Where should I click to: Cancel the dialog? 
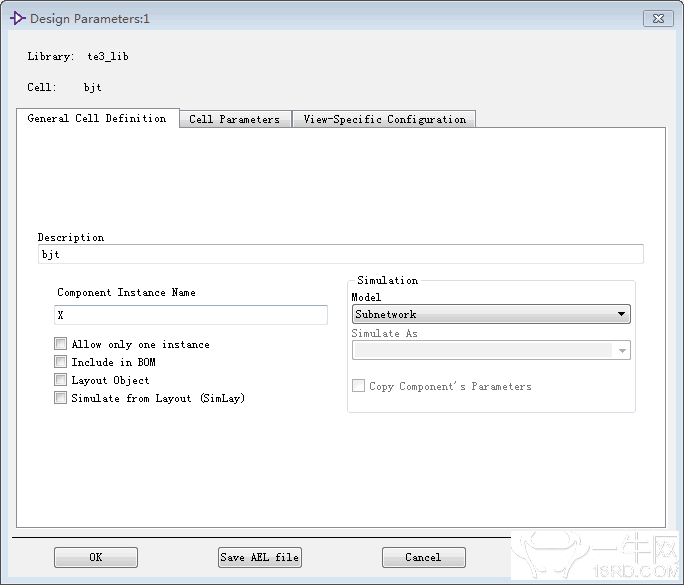tap(424, 558)
